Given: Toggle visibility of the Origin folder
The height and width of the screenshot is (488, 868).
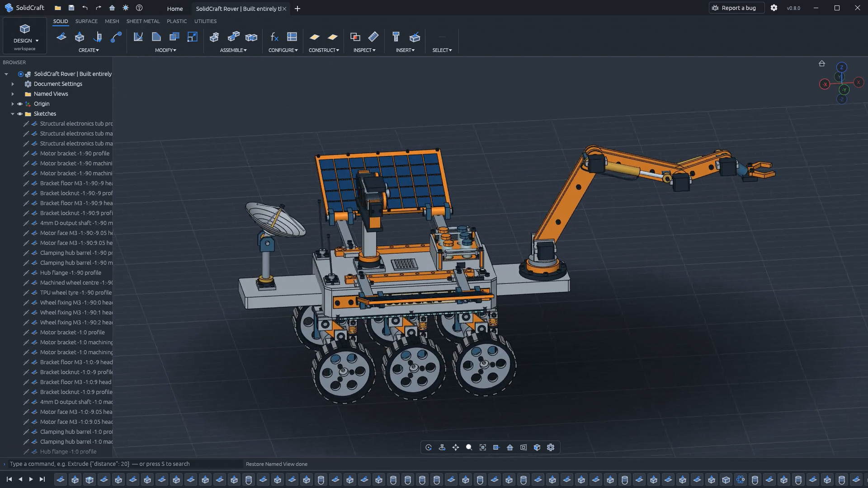Looking at the screenshot, I should [x=20, y=104].
